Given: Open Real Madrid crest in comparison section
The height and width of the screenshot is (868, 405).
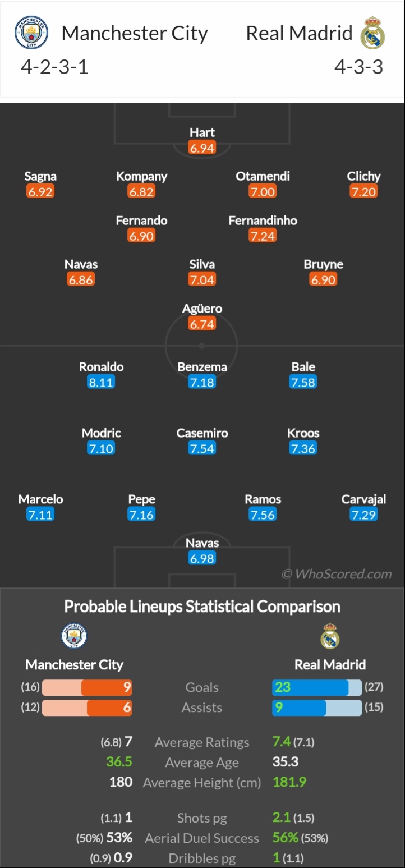Looking at the screenshot, I should pyautogui.click(x=330, y=636).
